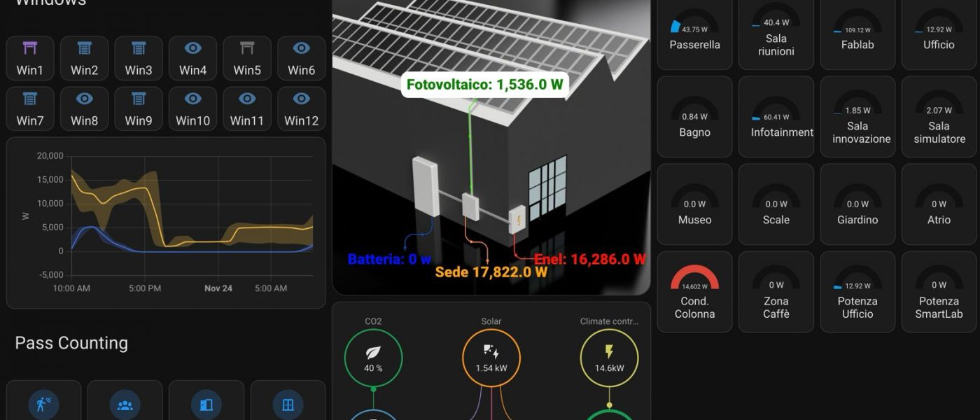This screenshot has width=980, height=420.
Task: Click the Win9 blind icon
Action: pyautogui.click(x=139, y=99)
